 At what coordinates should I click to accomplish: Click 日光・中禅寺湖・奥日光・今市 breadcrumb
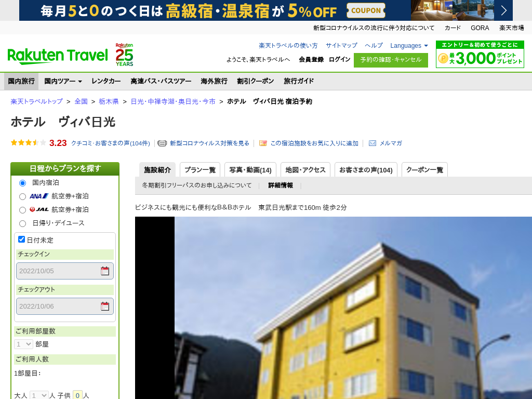click(x=172, y=101)
